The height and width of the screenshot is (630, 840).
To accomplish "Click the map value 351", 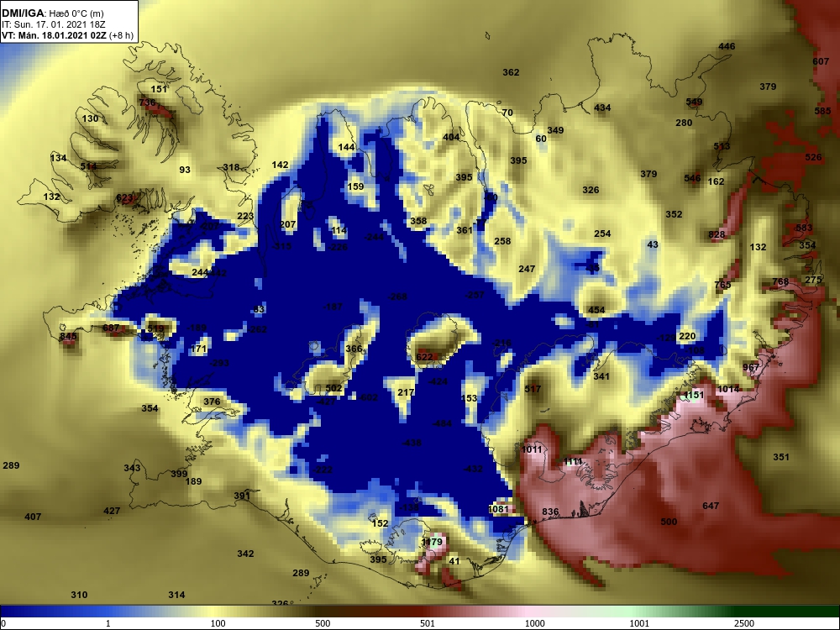I will click(781, 457).
